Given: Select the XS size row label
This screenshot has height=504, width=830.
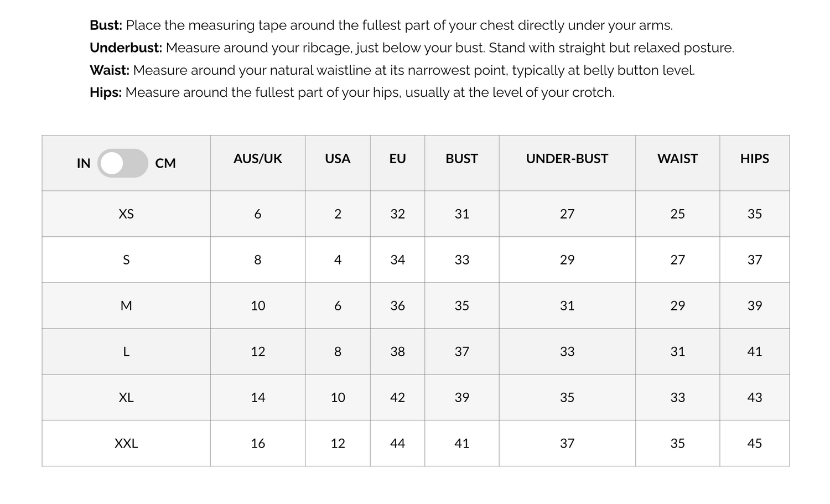Looking at the screenshot, I should (126, 214).
